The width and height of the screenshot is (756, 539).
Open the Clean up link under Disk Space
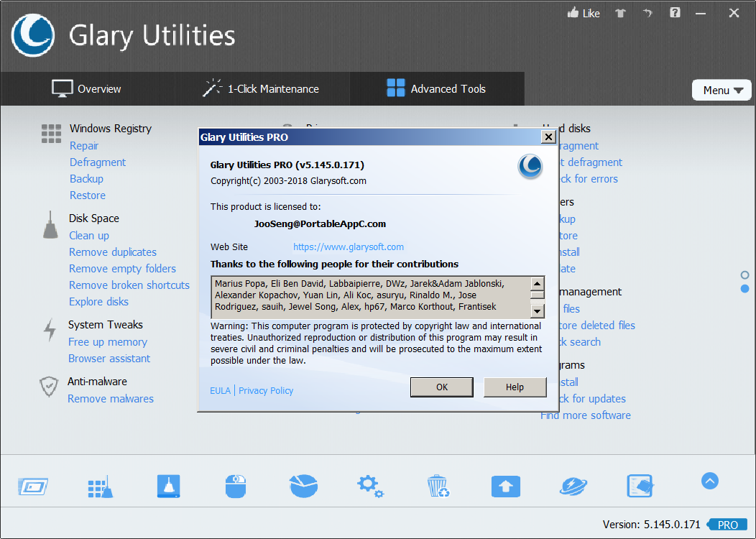point(89,236)
